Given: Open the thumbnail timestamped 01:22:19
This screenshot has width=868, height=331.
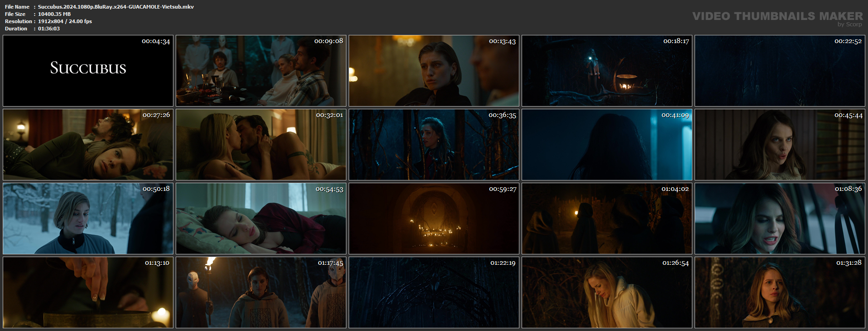Looking at the screenshot, I should pyautogui.click(x=434, y=292).
